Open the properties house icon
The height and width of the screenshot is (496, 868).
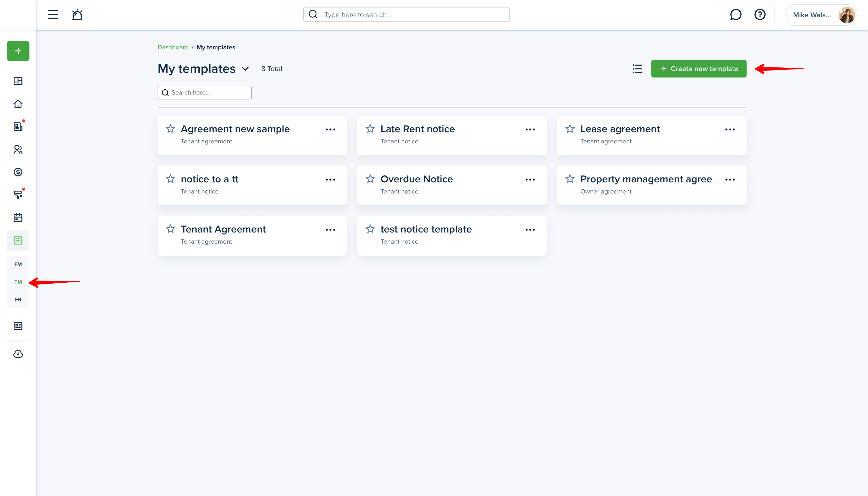[x=18, y=104]
